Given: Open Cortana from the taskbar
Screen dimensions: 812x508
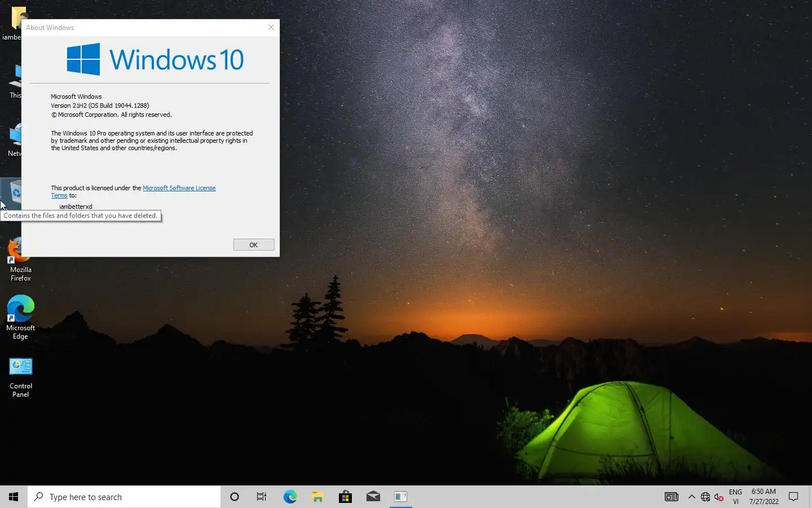Looking at the screenshot, I should [x=235, y=497].
